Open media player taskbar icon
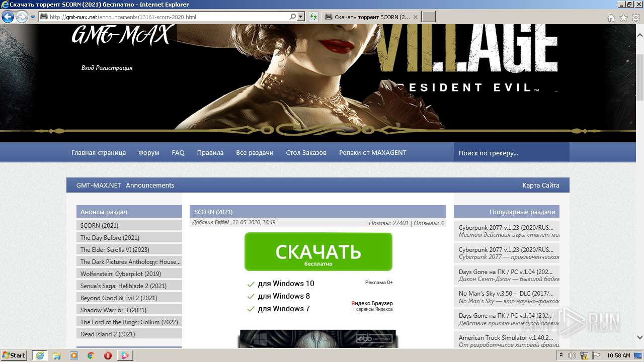Image resolution: width=644 pixels, height=362 pixels. [x=74, y=355]
